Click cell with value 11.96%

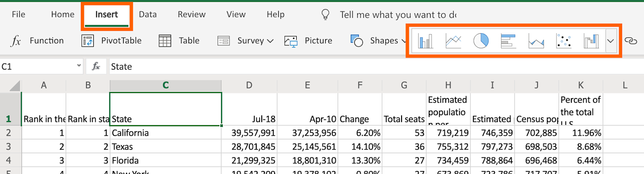(x=581, y=133)
